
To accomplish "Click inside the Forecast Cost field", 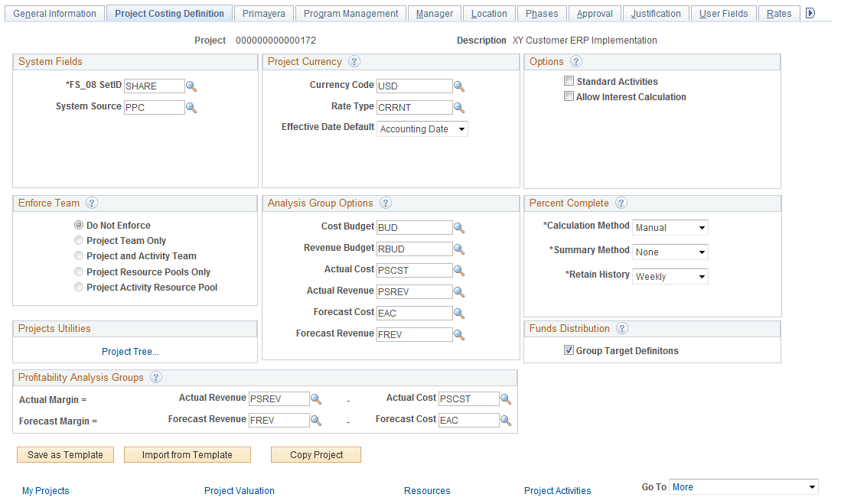I will 414,313.
